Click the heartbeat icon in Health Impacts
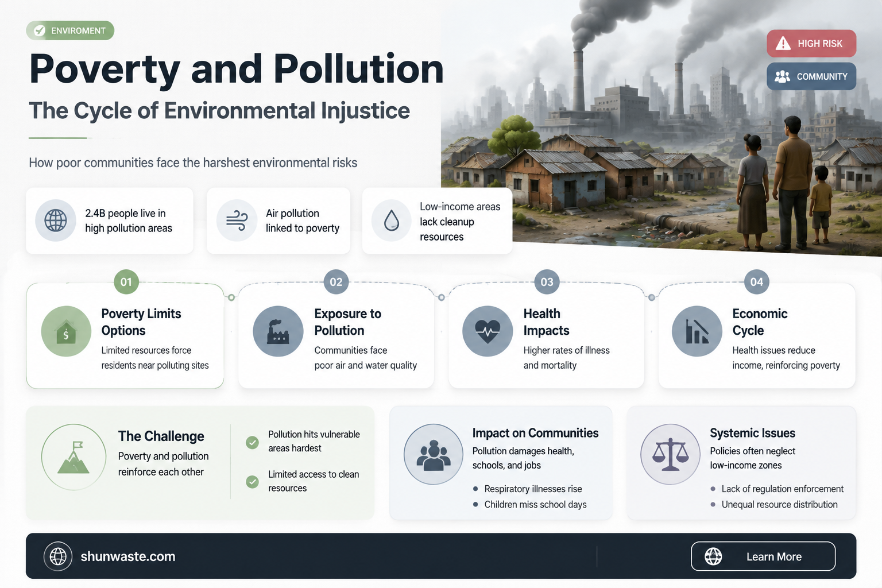882x588 pixels. (x=488, y=331)
